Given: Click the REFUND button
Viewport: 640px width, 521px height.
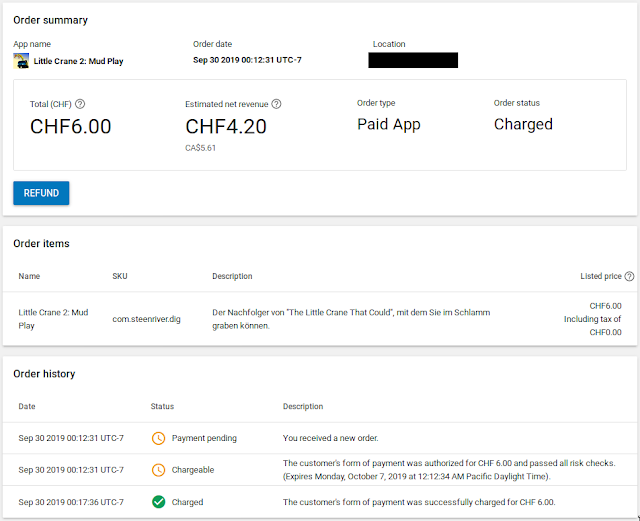Looking at the screenshot, I should (41, 193).
